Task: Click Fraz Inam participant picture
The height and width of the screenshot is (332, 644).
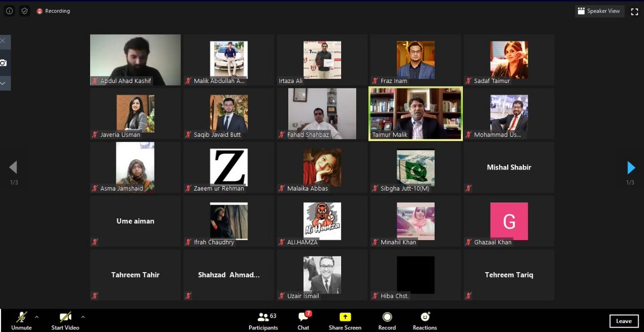Action: (x=415, y=60)
